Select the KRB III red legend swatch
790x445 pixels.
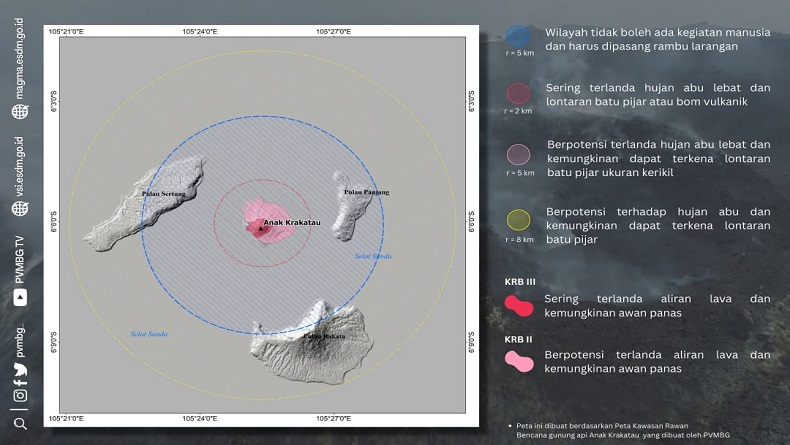click(518, 305)
